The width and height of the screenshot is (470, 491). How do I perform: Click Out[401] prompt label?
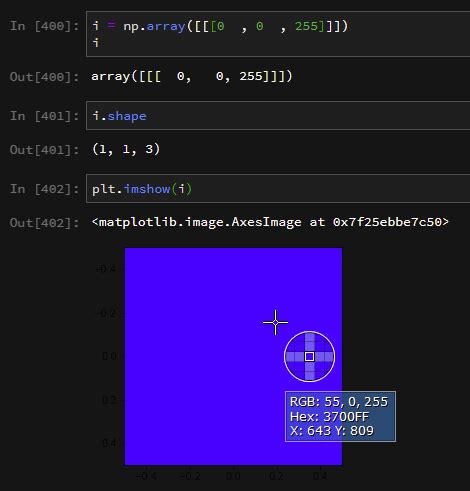point(45,150)
